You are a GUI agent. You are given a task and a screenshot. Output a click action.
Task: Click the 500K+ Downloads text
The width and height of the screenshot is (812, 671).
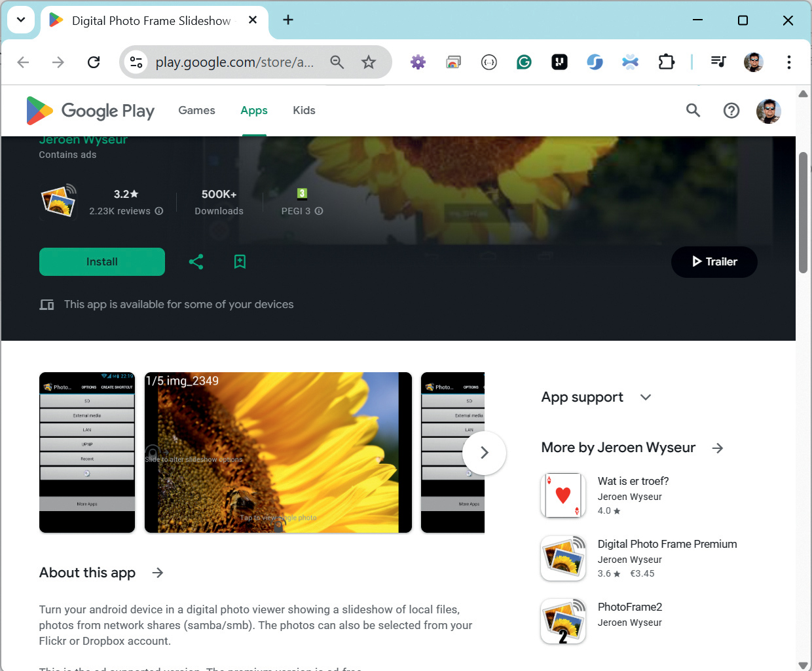pyautogui.click(x=219, y=202)
